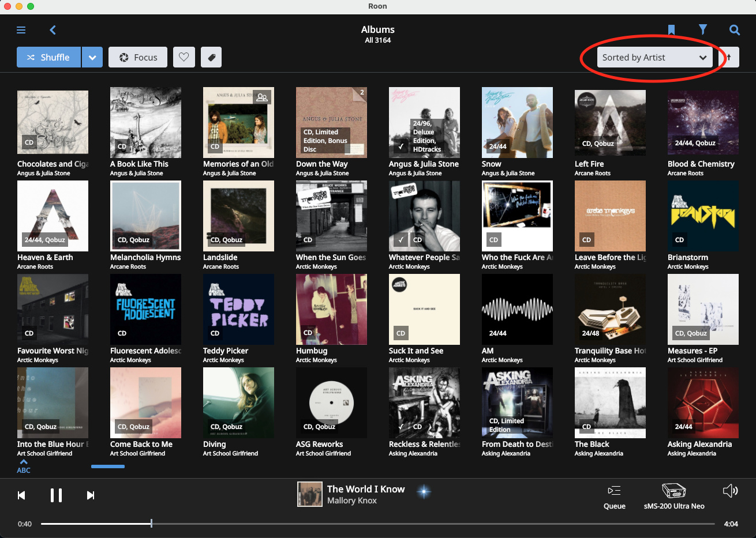Skip to the next track

click(91, 495)
